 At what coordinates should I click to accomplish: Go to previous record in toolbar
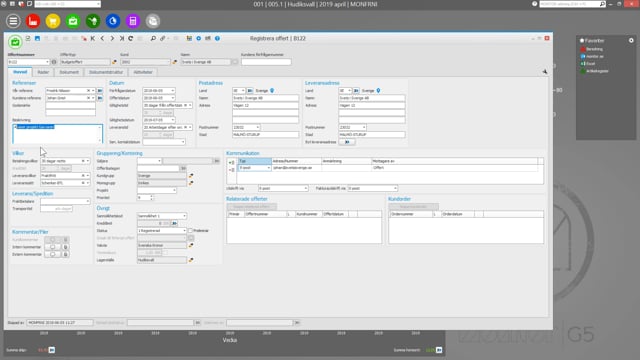pyautogui.click(x=102, y=38)
